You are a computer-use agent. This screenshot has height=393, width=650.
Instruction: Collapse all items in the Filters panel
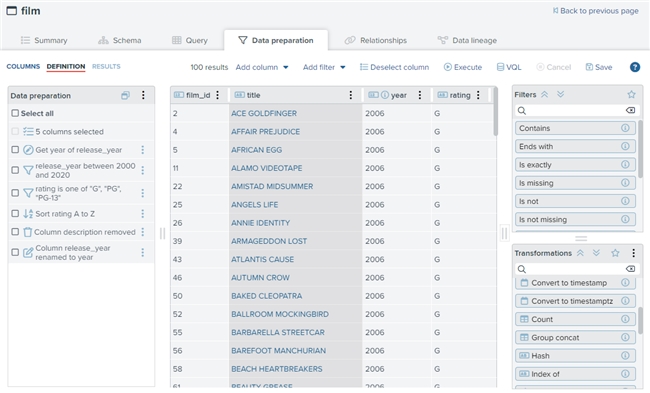tap(544, 95)
